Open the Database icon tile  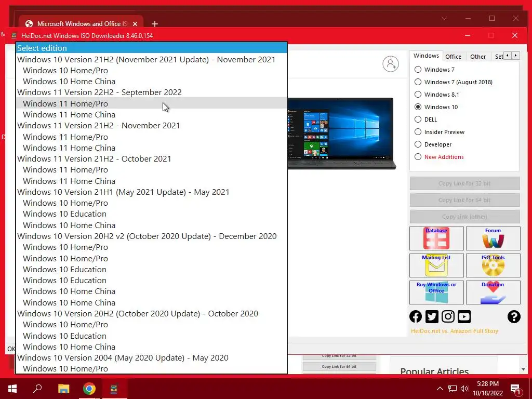436,238
